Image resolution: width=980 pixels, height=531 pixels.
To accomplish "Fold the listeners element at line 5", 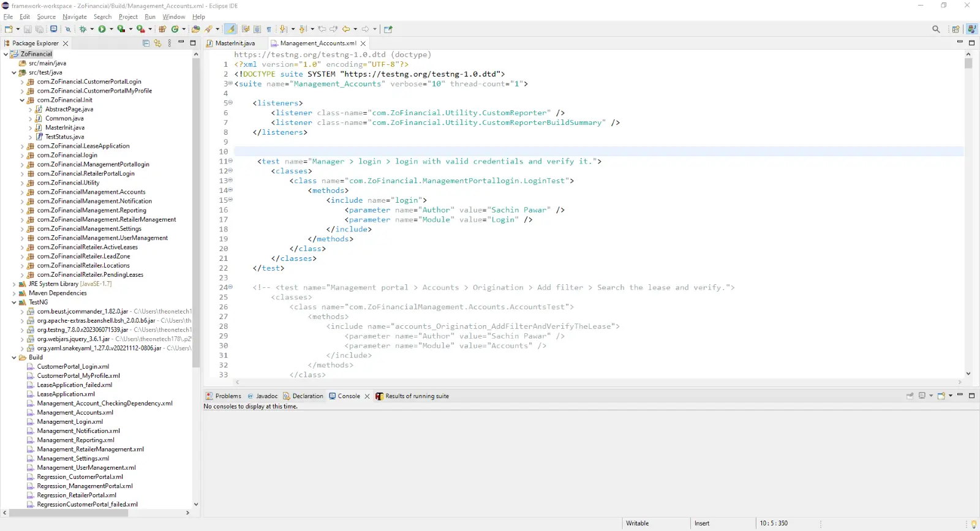I will click(x=230, y=103).
